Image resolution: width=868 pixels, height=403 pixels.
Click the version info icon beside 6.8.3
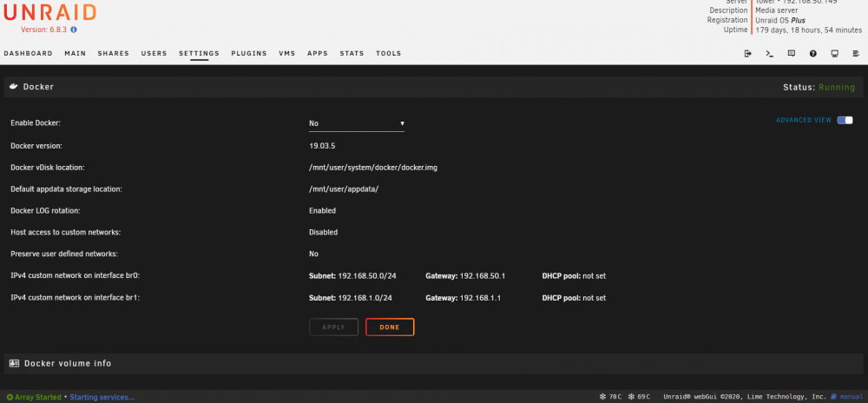click(x=74, y=30)
